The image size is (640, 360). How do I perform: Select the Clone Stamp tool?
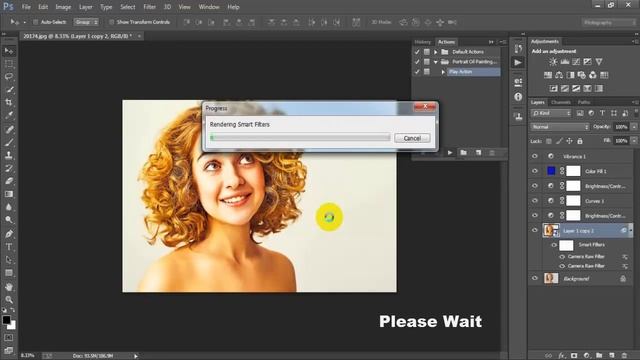tap(9, 155)
